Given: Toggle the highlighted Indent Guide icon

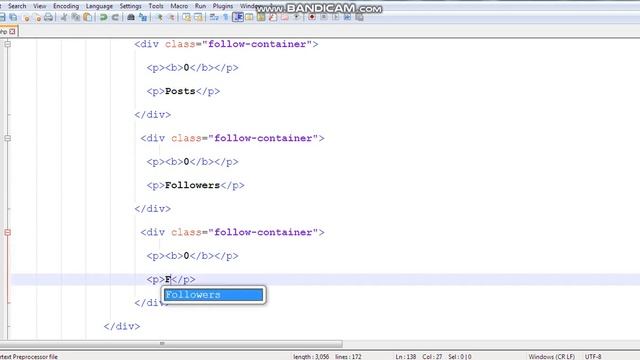Looking at the screenshot, I should [x=238, y=17].
